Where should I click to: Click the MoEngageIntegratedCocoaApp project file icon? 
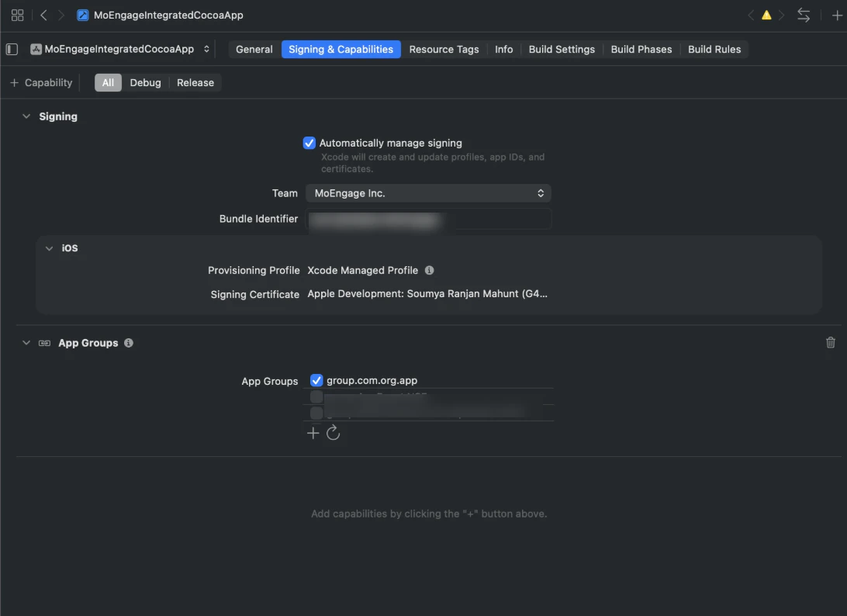point(83,16)
